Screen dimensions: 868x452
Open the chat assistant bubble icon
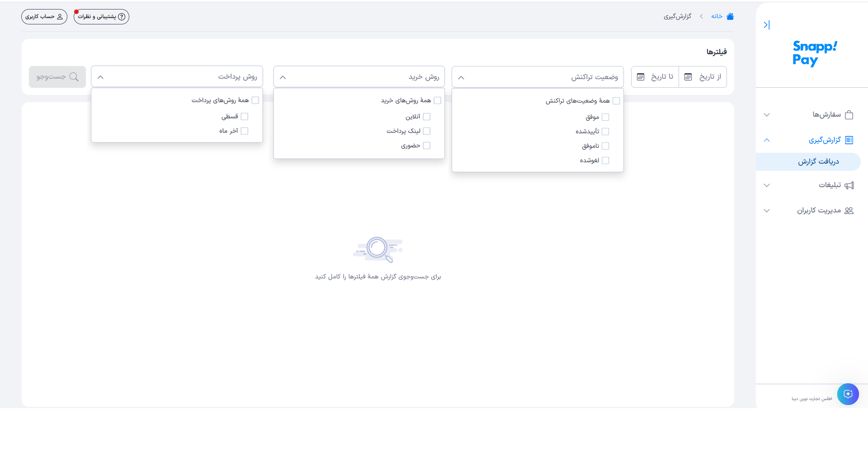pos(848,394)
